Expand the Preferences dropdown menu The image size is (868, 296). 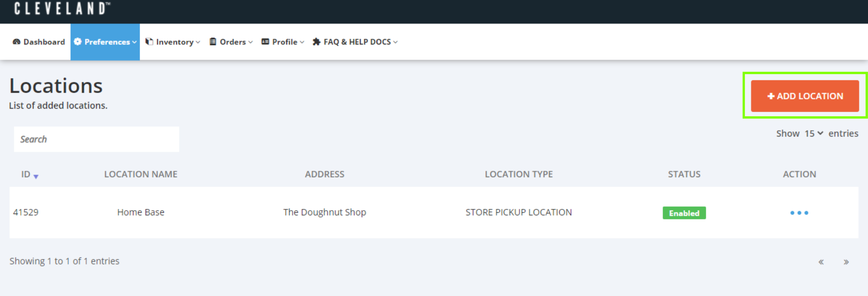pyautogui.click(x=134, y=42)
